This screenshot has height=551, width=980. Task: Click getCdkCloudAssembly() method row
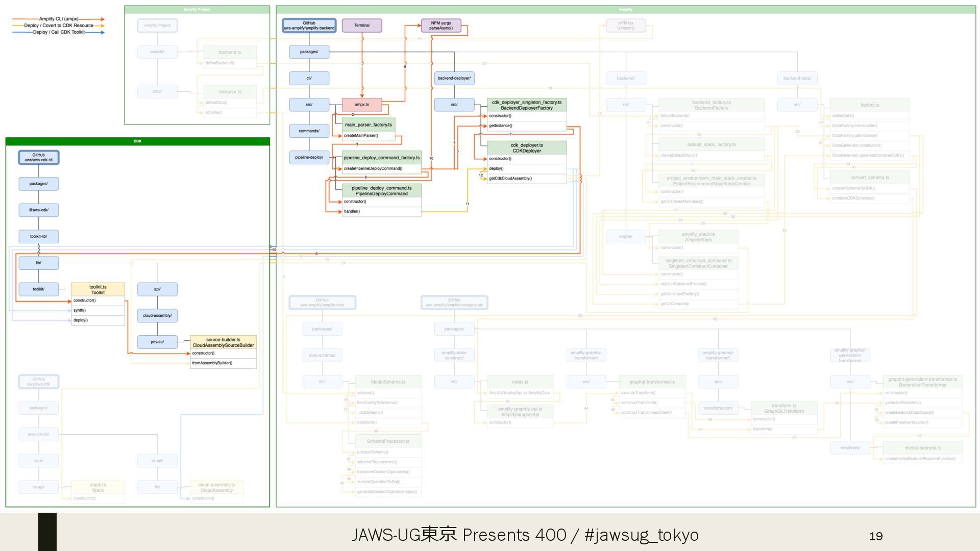click(526, 179)
